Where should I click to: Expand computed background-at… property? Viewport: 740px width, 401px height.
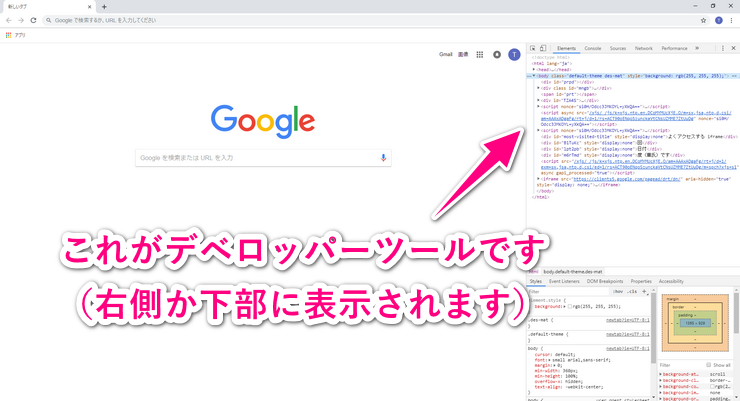[x=661, y=374]
